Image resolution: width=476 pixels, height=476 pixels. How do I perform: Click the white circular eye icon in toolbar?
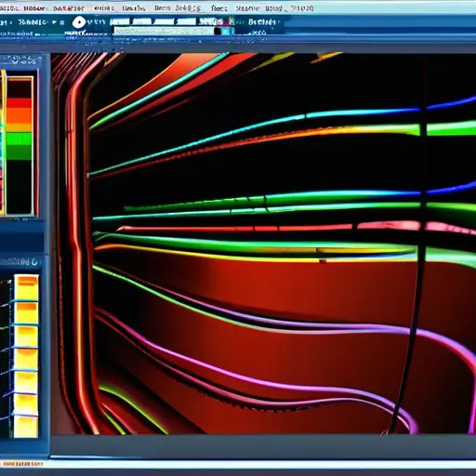[79, 22]
